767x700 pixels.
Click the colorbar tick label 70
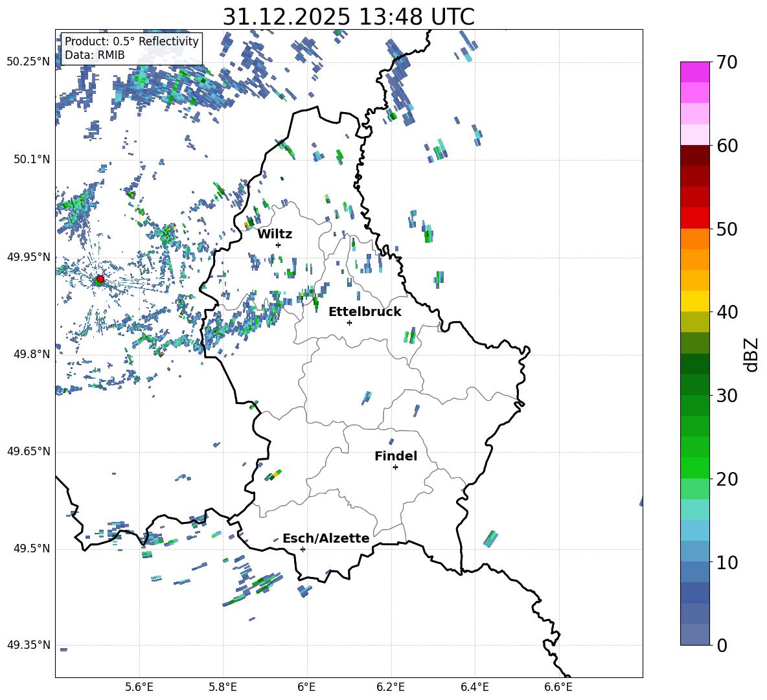point(727,63)
